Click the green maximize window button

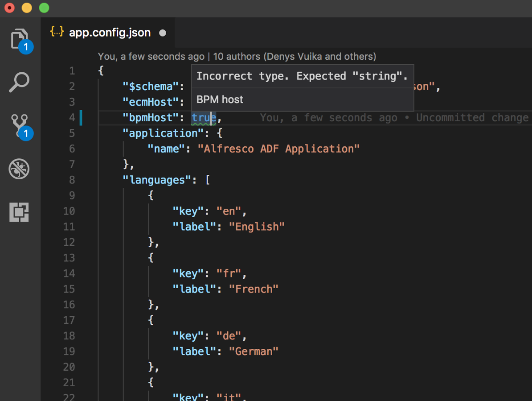point(44,8)
